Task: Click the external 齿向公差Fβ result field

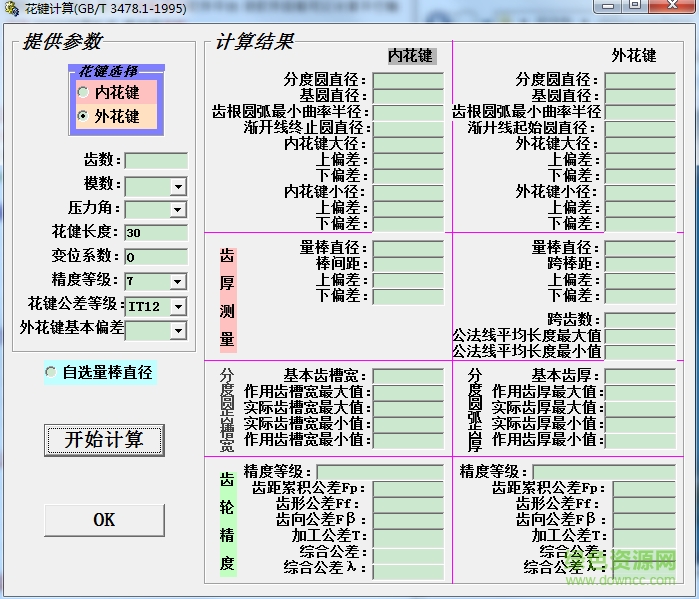Action: click(644, 520)
